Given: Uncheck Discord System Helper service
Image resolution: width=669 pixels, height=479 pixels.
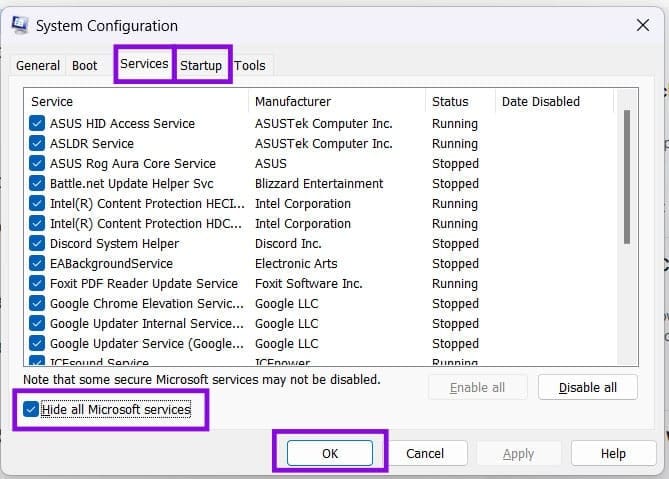Looking at the screenshot, I should pos(37,244).
